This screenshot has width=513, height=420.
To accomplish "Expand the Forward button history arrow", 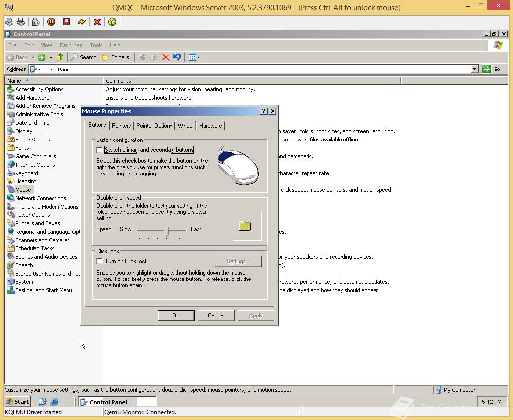I will 51,58.
